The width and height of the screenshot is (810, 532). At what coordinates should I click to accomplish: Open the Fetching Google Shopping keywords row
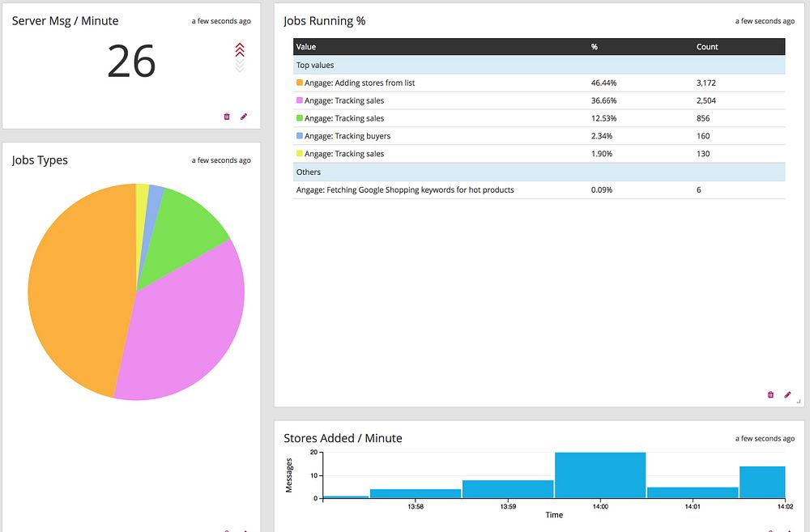point(539,189)
